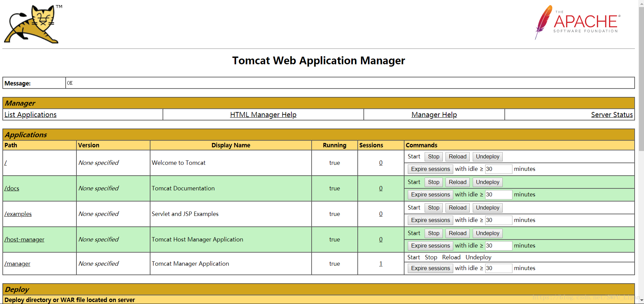Click the page vertical scrollbar
644x304 pixels.
641,79
